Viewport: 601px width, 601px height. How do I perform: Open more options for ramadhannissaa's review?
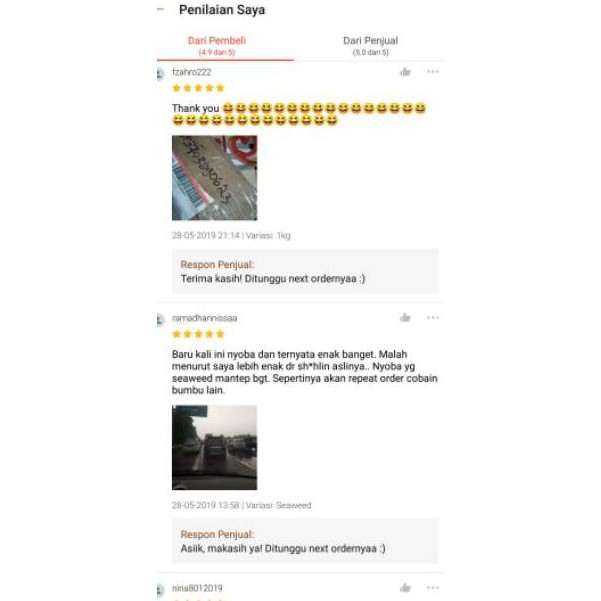(433, 318)
